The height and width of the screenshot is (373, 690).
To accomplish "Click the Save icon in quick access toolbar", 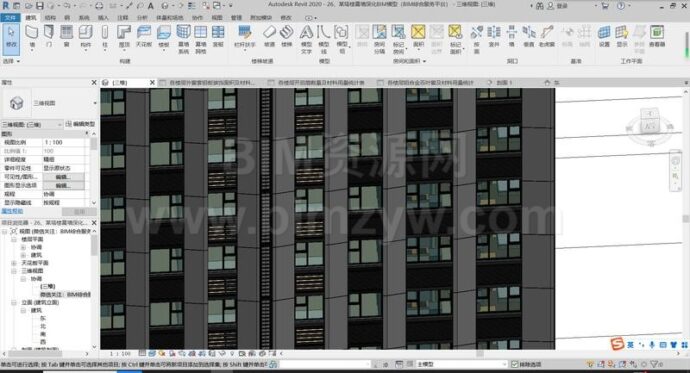I will point(40,6).
